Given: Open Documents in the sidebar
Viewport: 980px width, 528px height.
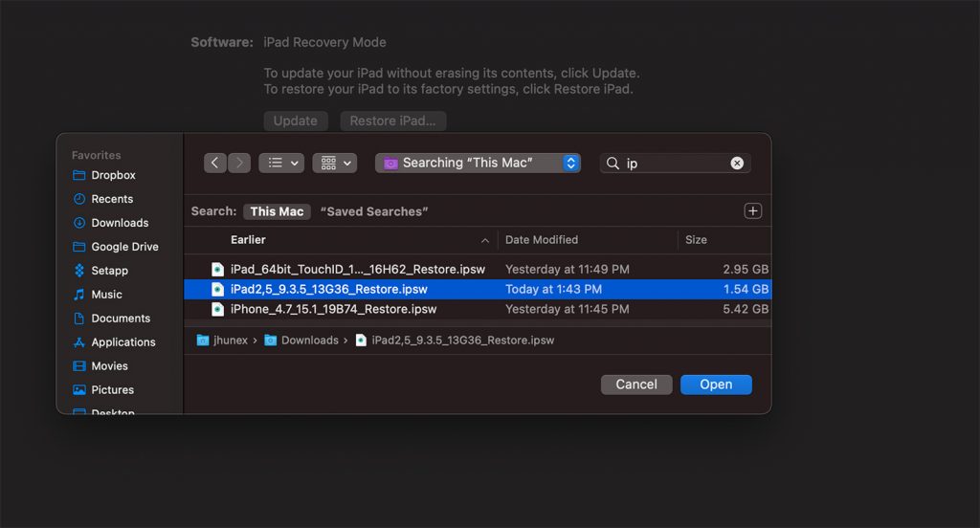Looking at the screenshot, I should click(119, 319).
